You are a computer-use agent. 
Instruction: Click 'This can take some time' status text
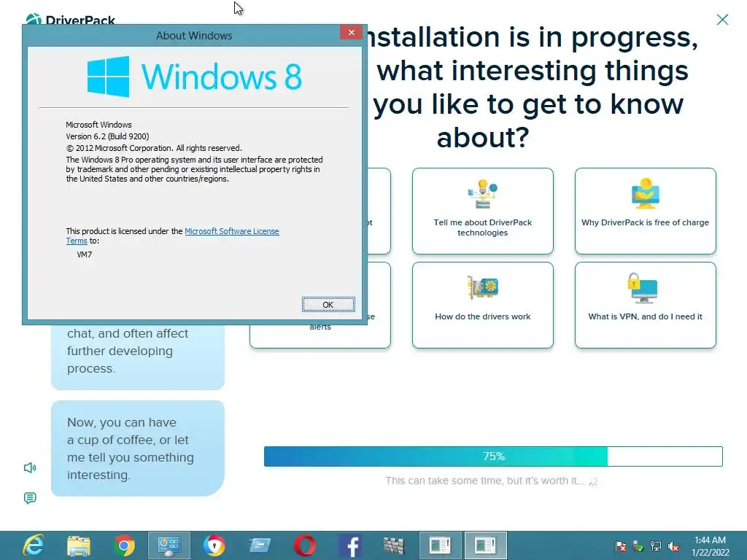coord(484,481)
